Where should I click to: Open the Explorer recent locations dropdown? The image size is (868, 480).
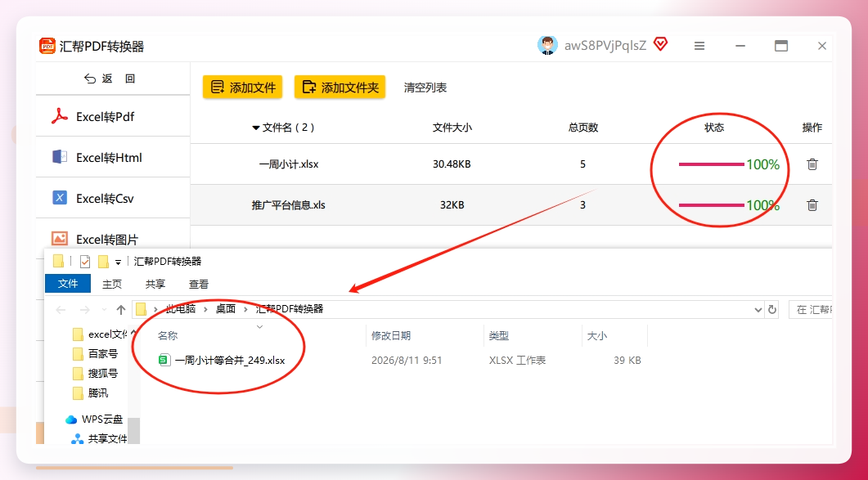coord(104,309)
